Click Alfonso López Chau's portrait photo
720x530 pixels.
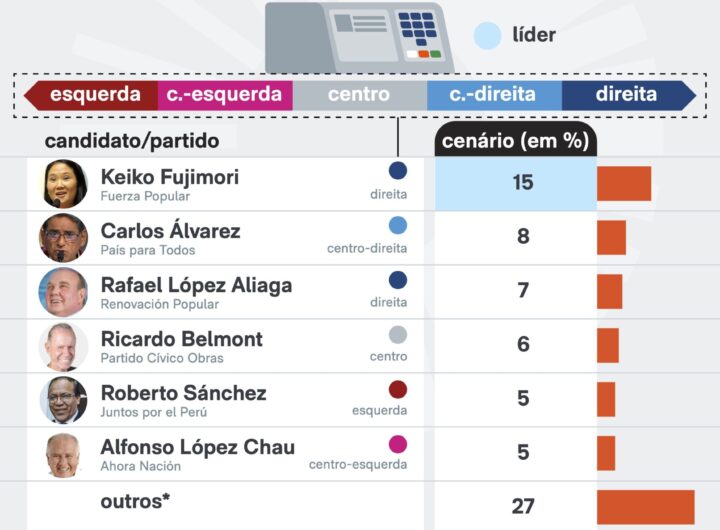coord(64,454)
